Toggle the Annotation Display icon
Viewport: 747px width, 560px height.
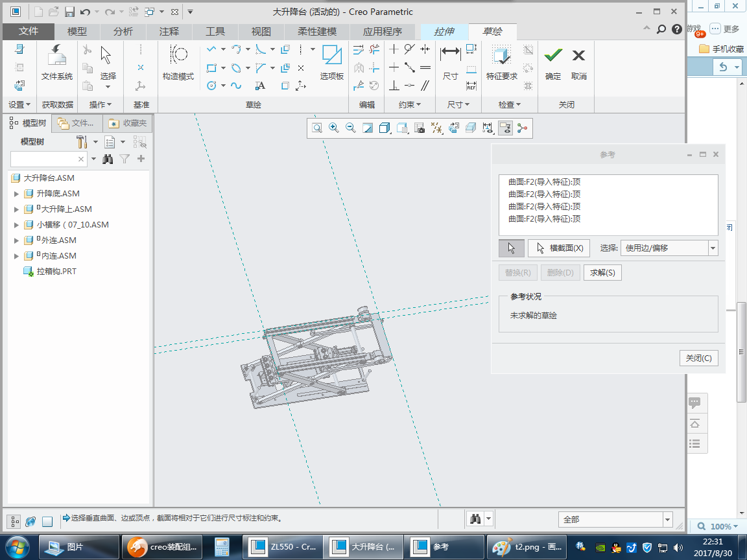tap(505, 128)
